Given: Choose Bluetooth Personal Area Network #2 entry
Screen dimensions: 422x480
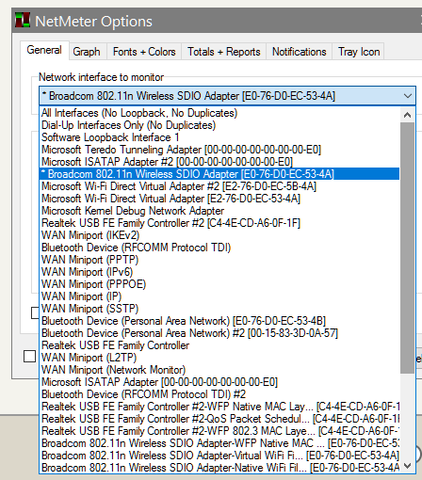Looking at the screenshot, I should 220,333.
